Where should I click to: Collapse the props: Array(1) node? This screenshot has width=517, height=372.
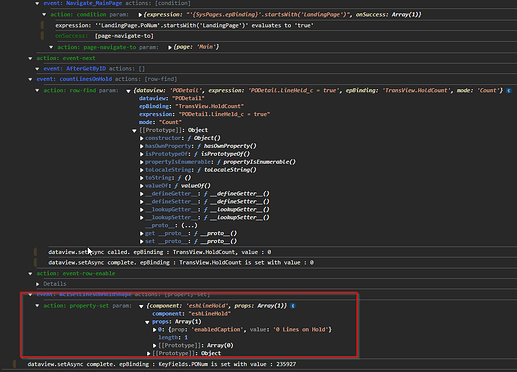[147, 322]
